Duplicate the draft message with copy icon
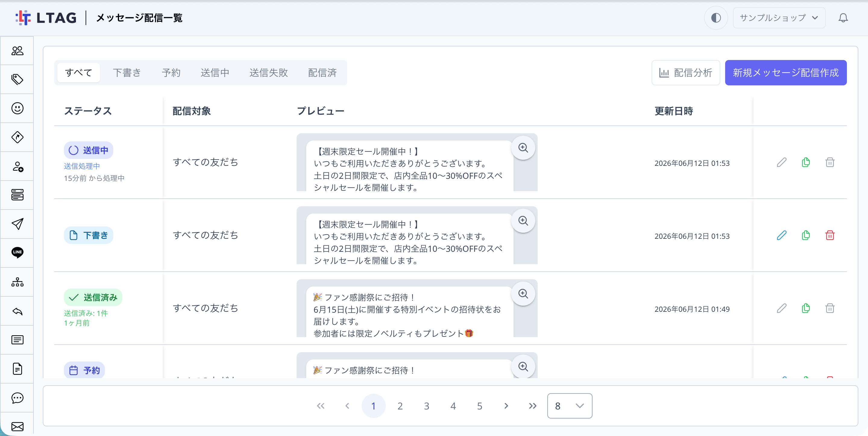The height and width of the screenshot is (436, 868). point(806,235)
